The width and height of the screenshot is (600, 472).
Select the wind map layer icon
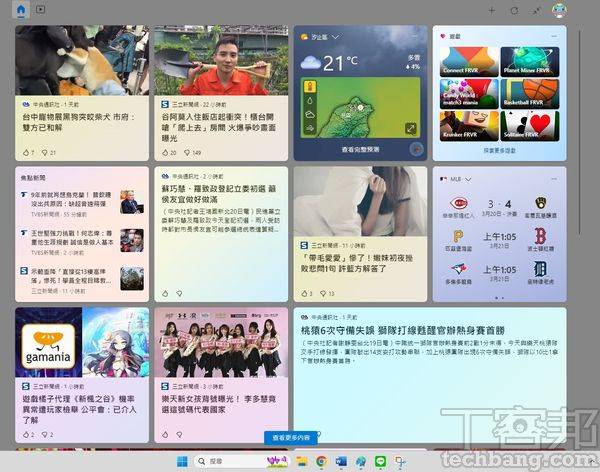(310, 128)
